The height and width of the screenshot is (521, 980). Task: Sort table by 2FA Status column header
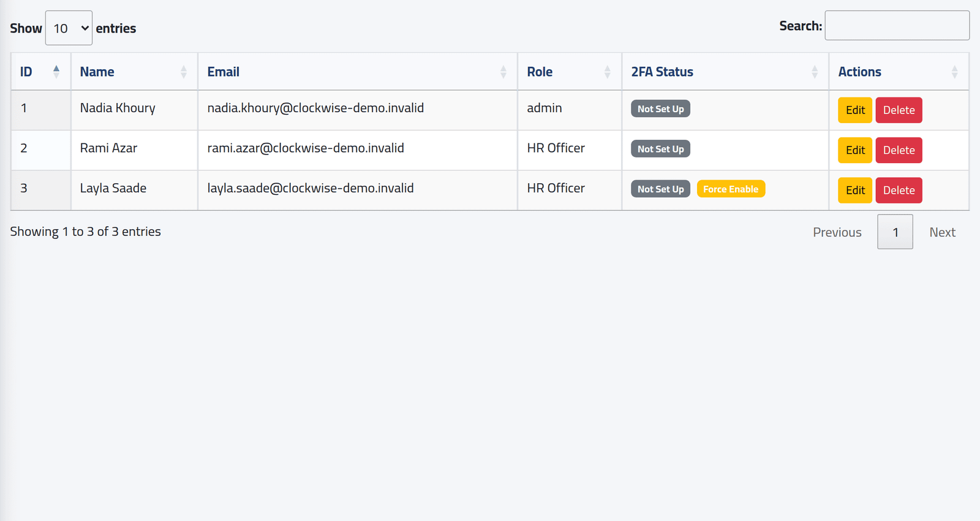(x=725, y=72)
